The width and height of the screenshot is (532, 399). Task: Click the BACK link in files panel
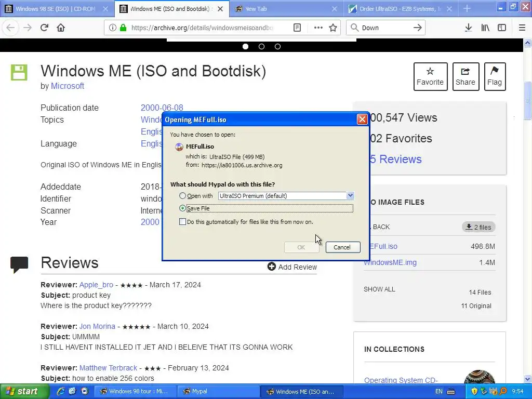tap(381, 227)
